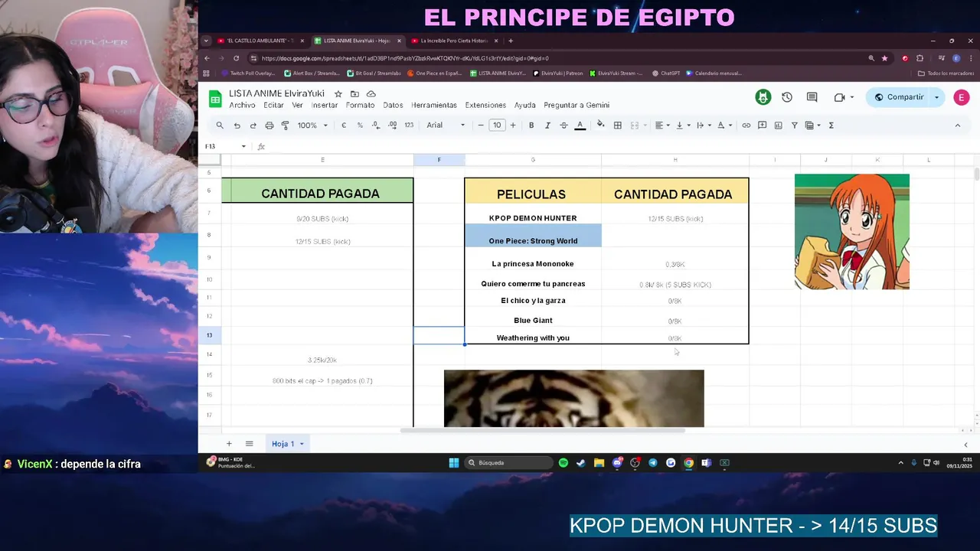Screen dimensions: 980x551
Task: Open the text color picker
Action: coord(580,126)
